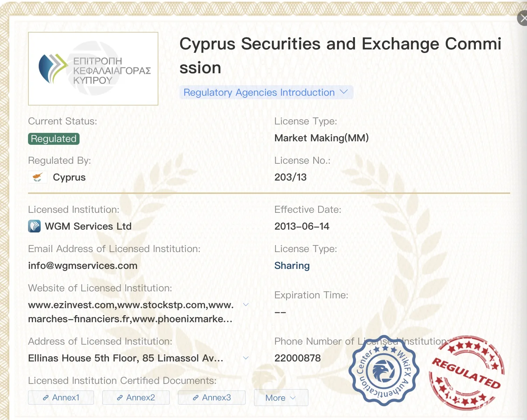Select phone number 22000878
527x420 pixels.
pos(297,358)
